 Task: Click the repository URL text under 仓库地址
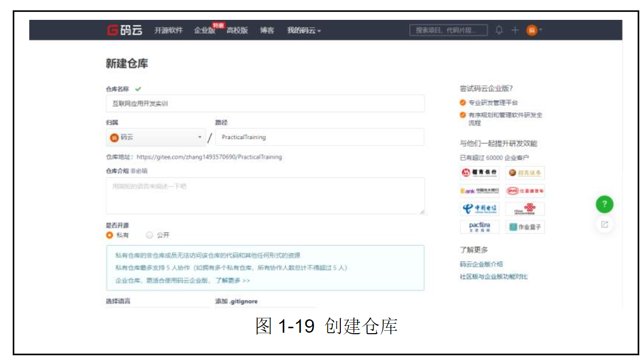(209, 157)
